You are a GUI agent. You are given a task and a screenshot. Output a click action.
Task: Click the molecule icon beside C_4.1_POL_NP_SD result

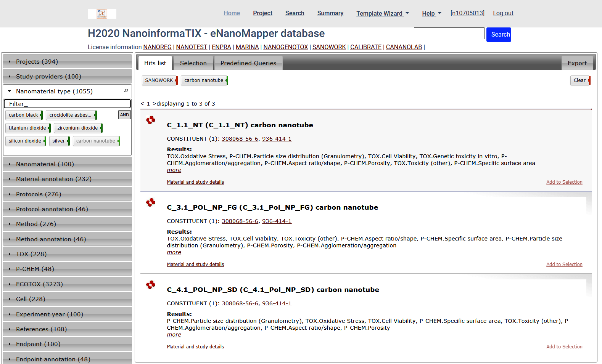tap(151, 285)
